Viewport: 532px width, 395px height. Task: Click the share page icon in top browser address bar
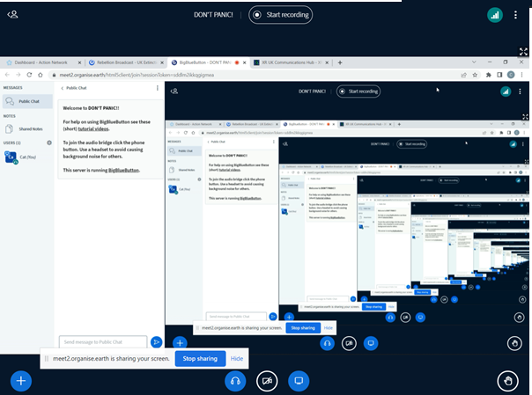pos(463,75)
